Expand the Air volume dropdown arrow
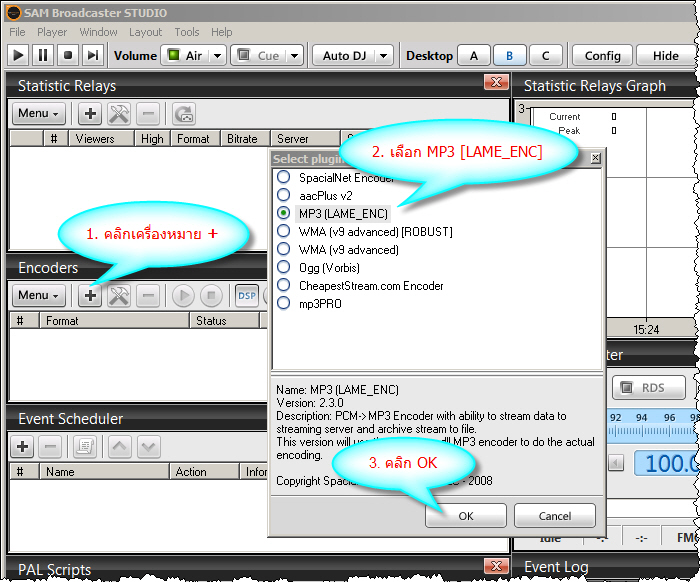 (x=217, y=56)
